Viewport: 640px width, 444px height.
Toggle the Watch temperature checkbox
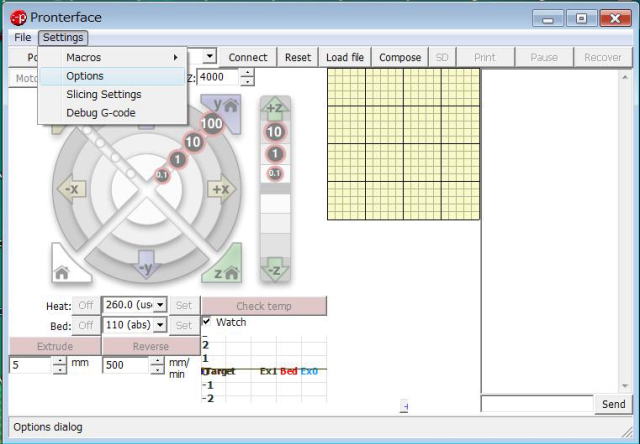[207, 321]
